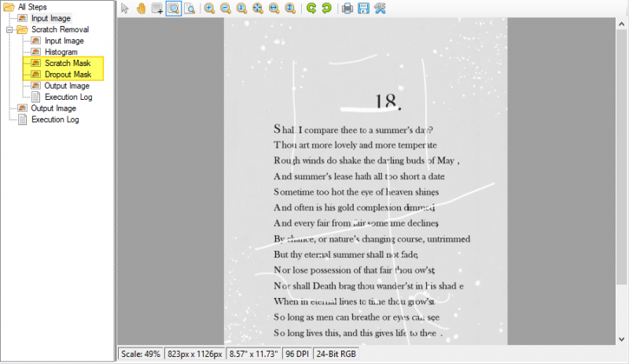The width and height of the screenshot is (629, 364).
Task: Click the Scale: 49% status entry
Action: coord(141,354)
